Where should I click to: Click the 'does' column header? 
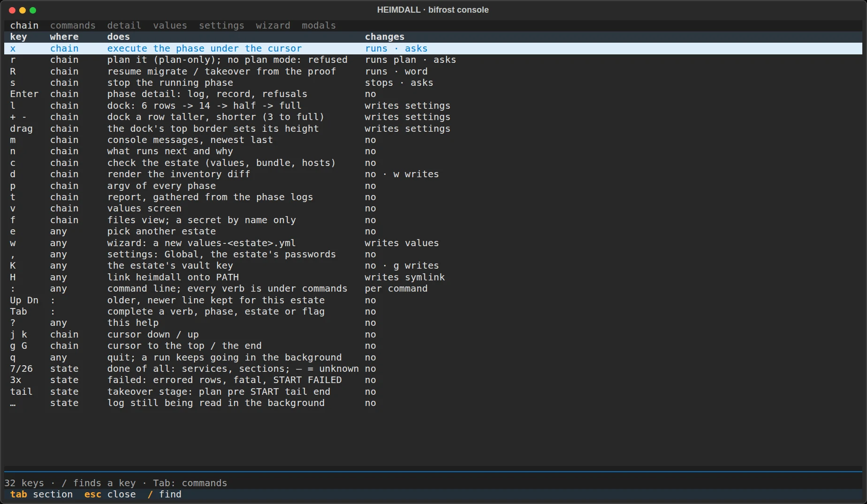pyautogui.click(x=118, y=37)
